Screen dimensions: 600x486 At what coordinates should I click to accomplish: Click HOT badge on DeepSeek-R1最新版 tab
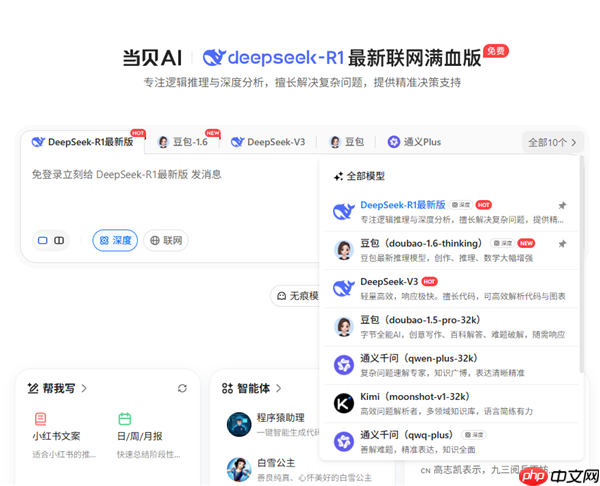(138, 133)
